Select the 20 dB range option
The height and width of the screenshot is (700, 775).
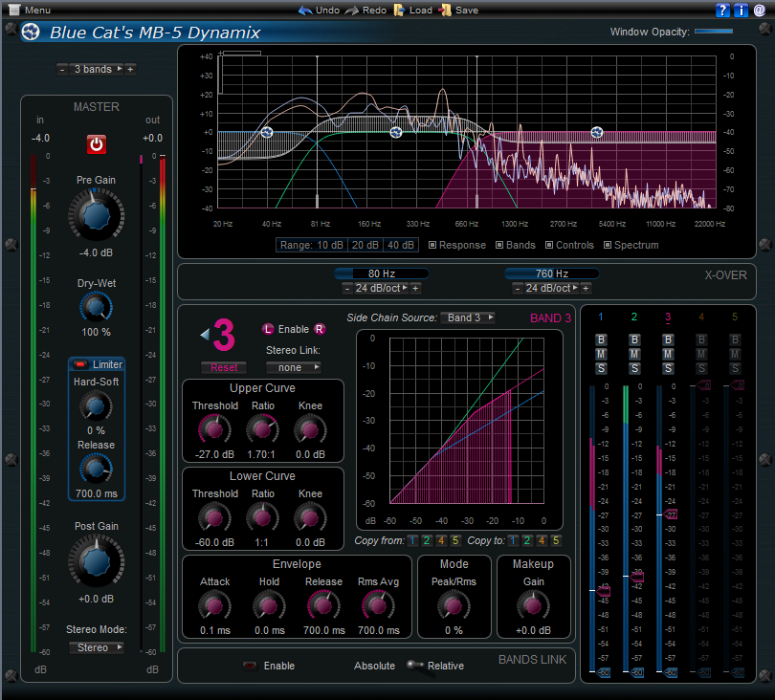pyautogui.click(x=365, y=245)
